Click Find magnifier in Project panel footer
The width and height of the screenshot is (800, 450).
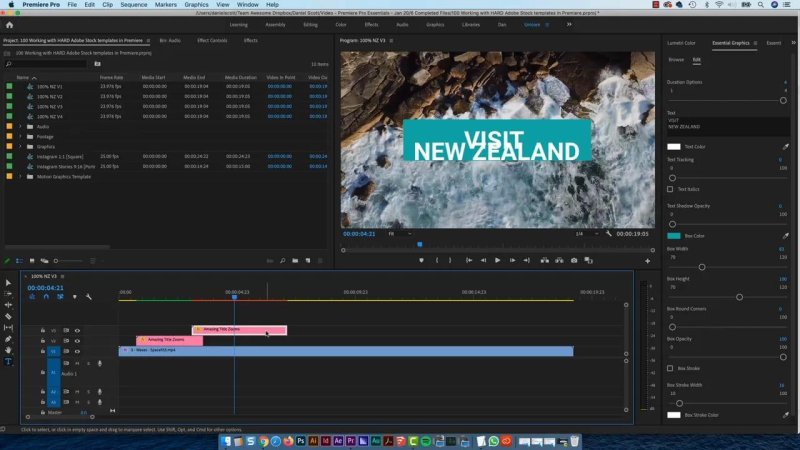[283, 261]
